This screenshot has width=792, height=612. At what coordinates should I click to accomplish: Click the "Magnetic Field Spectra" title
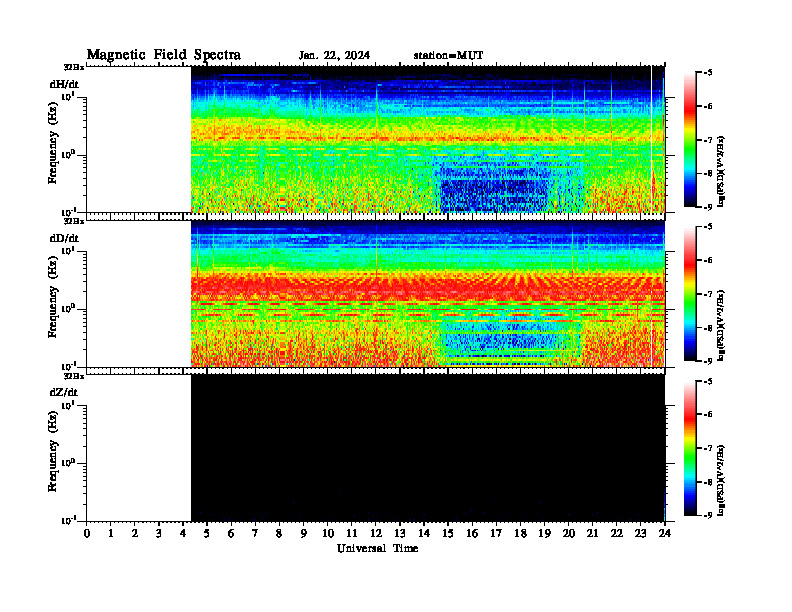tap(164, 55)
